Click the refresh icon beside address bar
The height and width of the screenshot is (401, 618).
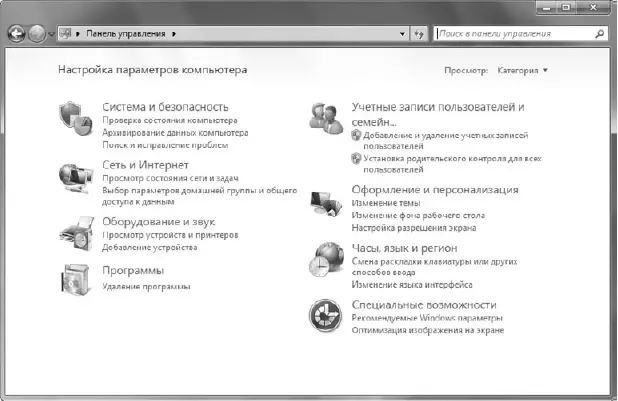pyautogui.click(x=419, y=34)
